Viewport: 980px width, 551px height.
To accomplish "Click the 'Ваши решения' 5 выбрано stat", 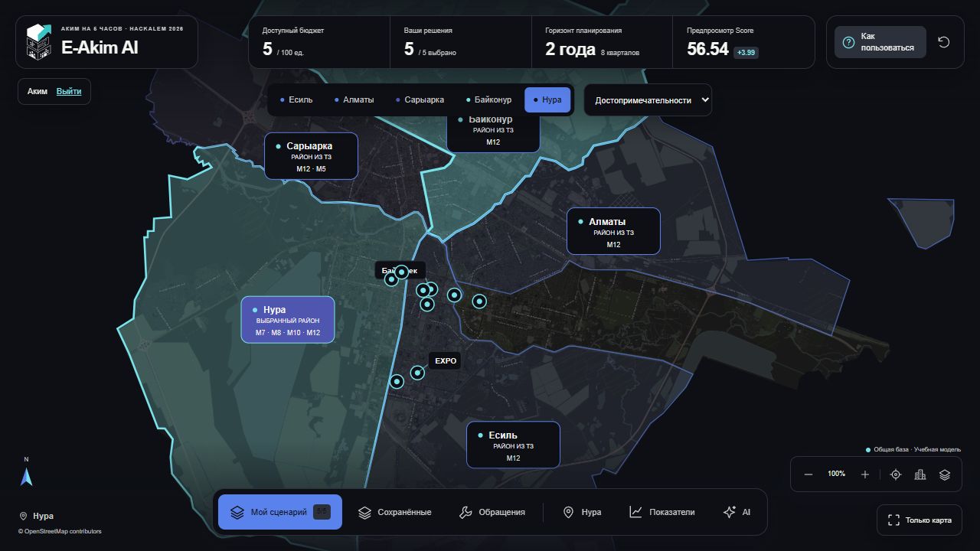I will tap(461, 42).
